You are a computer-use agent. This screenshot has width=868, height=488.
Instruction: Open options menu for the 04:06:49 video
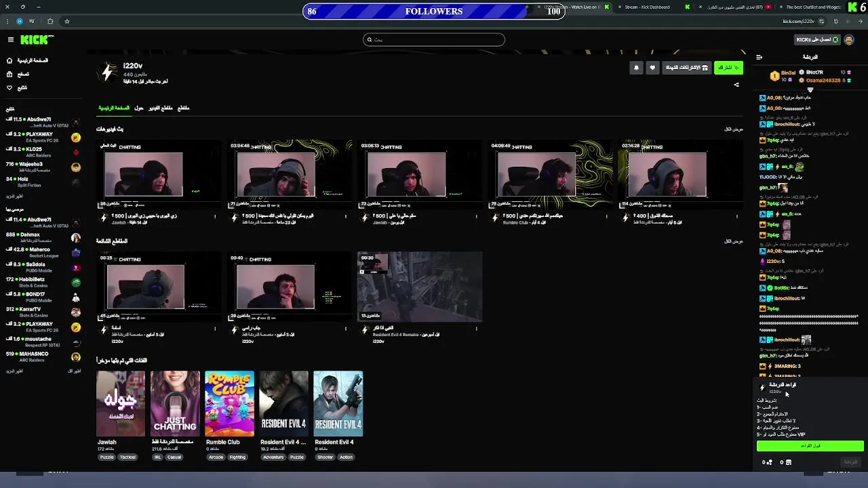pos(607,216)
